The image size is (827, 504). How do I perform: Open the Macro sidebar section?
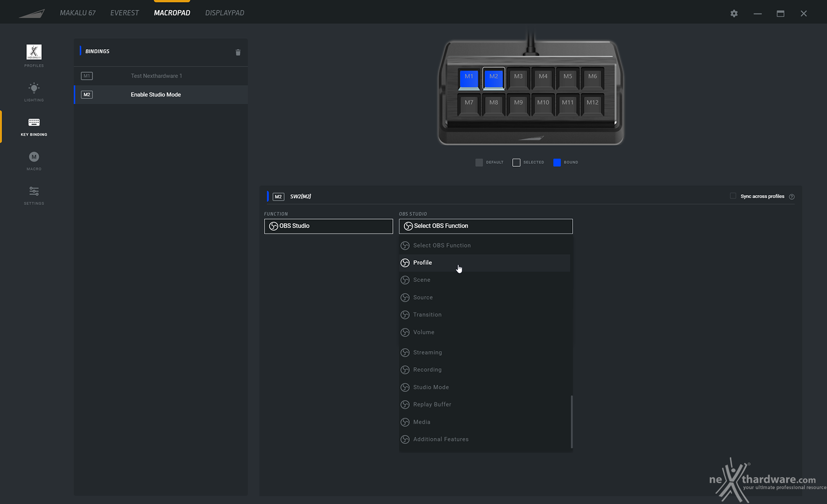tap(34, 161)
